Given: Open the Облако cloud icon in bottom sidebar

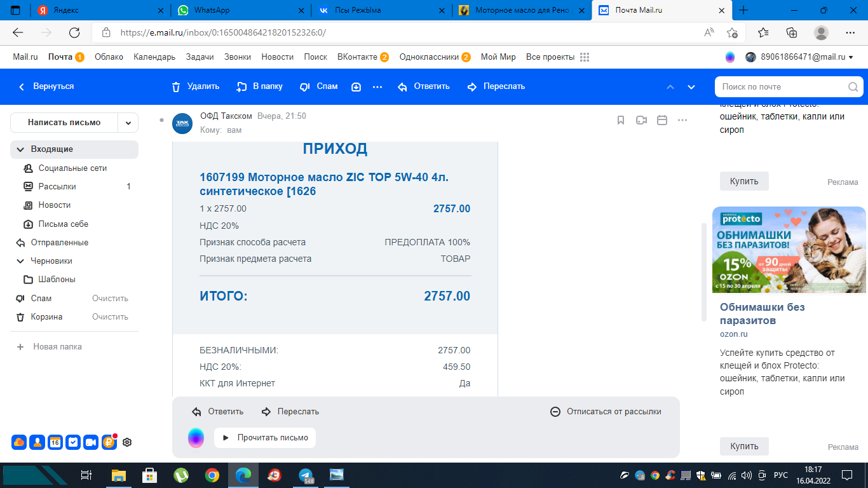Looking at the screenshot, I should [x=18, y=442].
